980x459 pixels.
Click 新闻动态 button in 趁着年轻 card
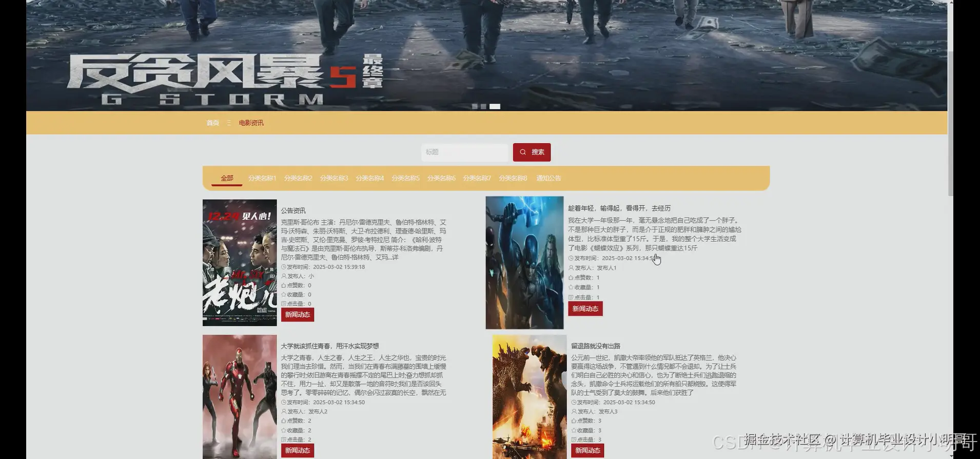585,309
